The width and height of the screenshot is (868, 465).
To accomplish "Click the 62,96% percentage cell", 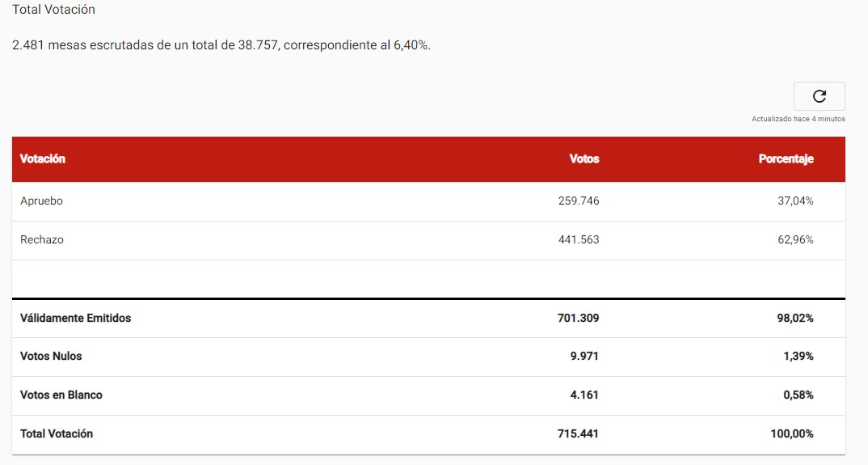I will (x=795, y=240).
